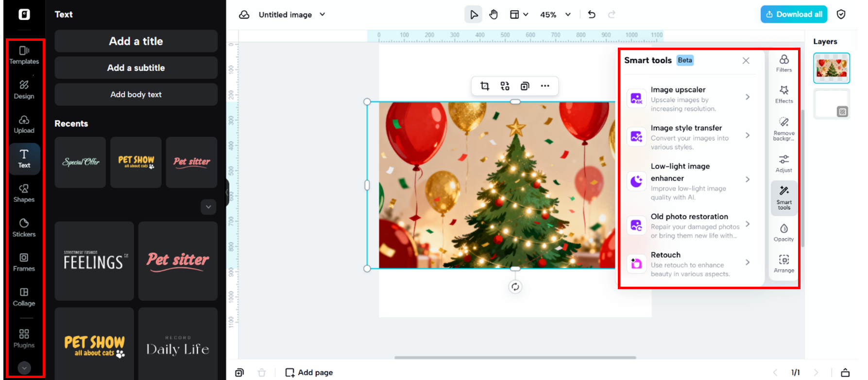
Task: Click Download all button
Action: click(x=794, y=14)
